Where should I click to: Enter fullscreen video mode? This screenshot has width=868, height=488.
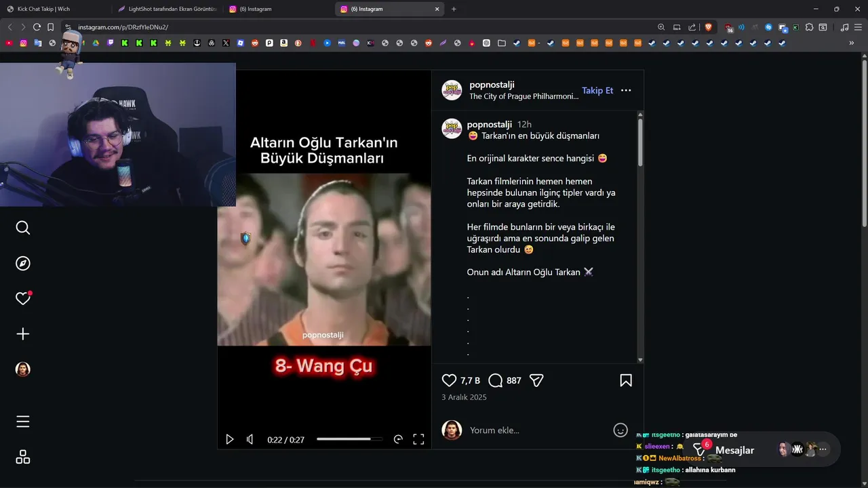tap(418, 439)
